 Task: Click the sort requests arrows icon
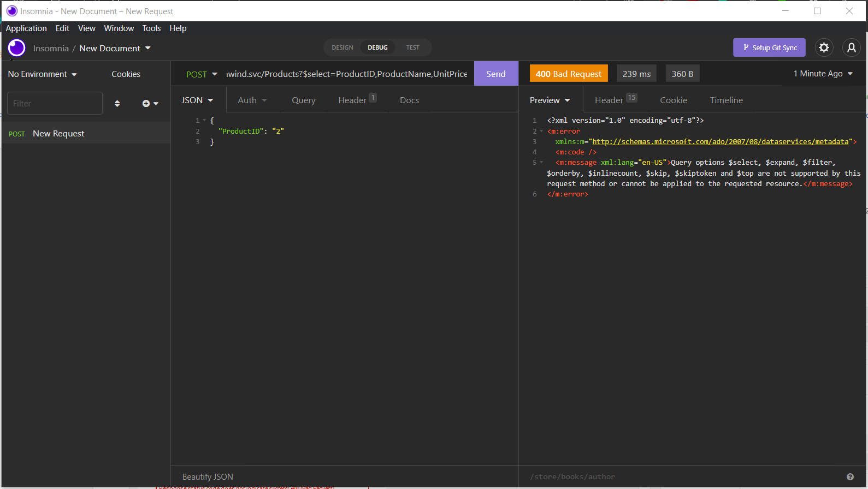click(x=117, y=104)
